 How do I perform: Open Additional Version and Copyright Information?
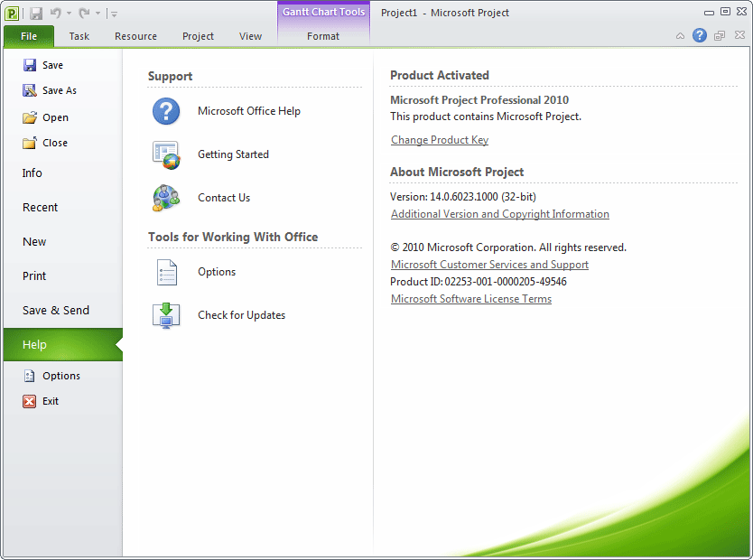[x=500, y=214]
